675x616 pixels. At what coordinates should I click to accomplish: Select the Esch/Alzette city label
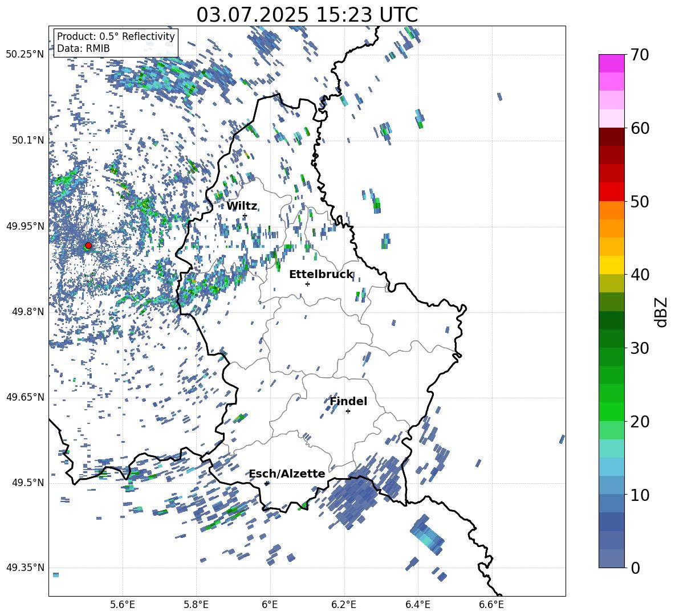(x=287, y=474)
